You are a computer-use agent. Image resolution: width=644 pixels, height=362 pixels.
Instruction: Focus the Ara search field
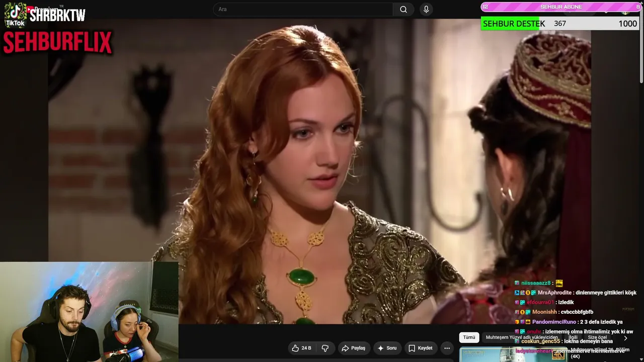303,10
